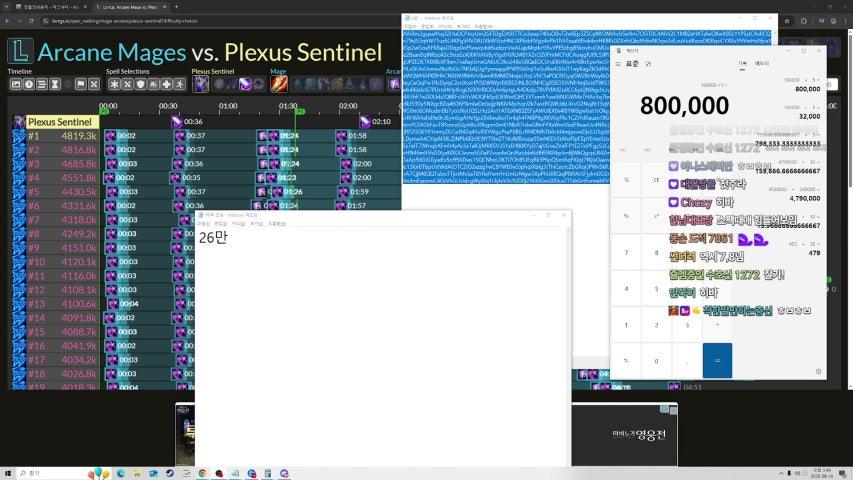Open Windows Start menu
Screen dimensions: 853x480
tap(8, 473)
